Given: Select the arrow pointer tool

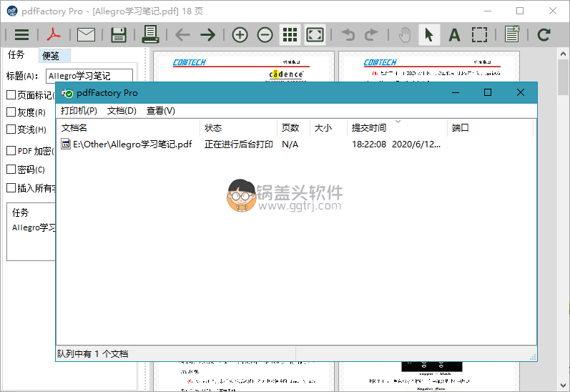Looking at the screenshot, I should point(429,35).
